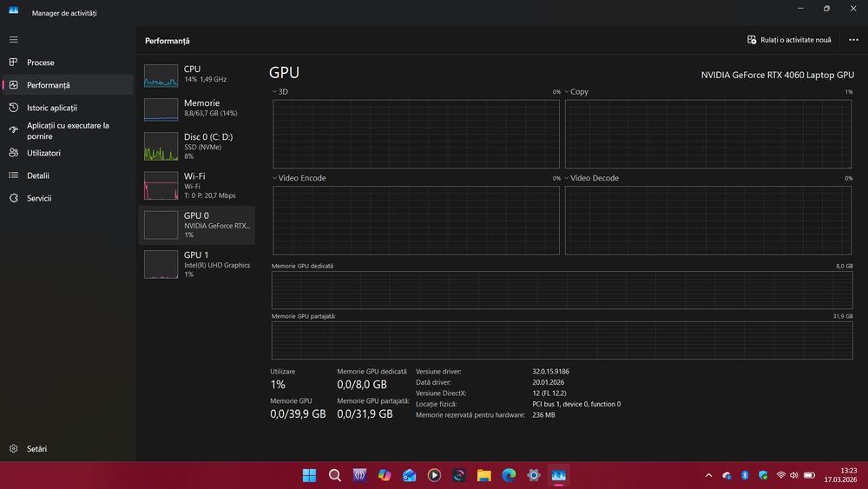This screenshot has width=868, height=489.
Task: Select GPU 1 Intel UHD entry
Action: [196, 265]
